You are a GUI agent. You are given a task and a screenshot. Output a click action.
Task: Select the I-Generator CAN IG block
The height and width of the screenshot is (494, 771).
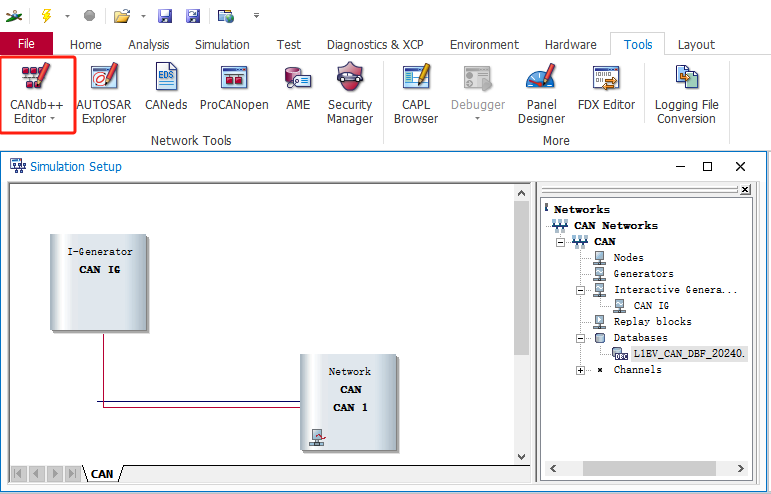(x=99, y=282)
